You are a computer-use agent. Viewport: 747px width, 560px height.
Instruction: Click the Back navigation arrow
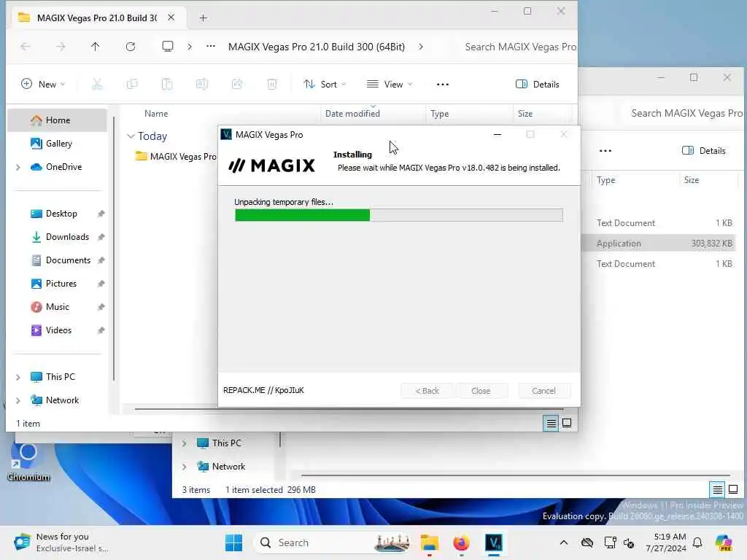coord(26,47)
